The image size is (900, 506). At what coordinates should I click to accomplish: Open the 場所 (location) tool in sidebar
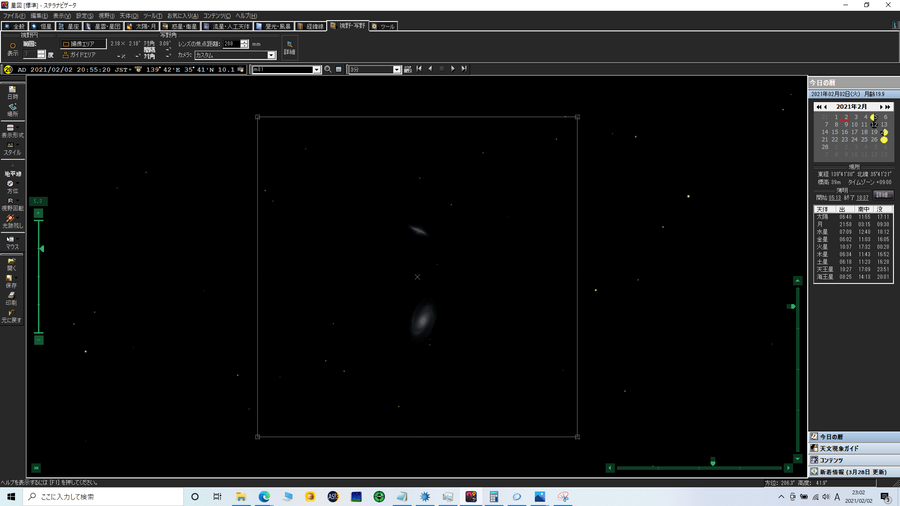(x=13, y=110)
